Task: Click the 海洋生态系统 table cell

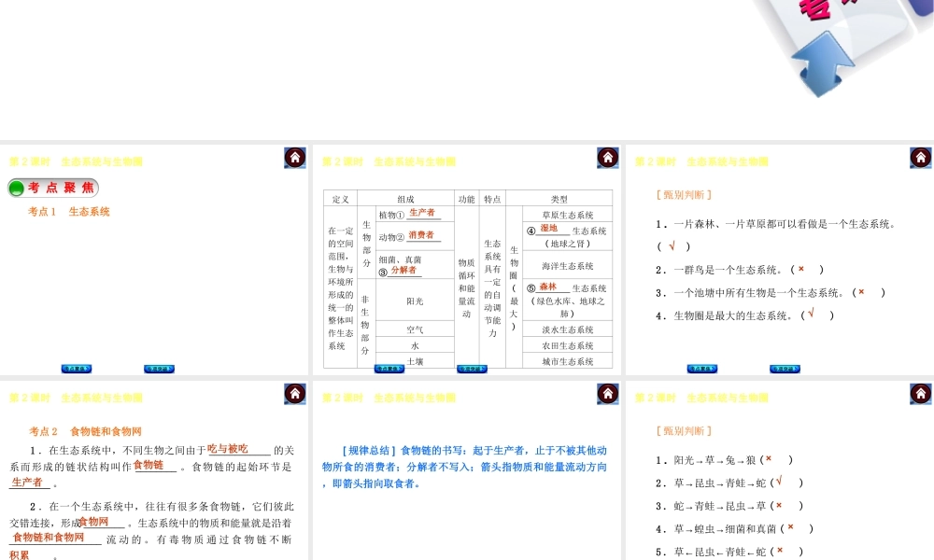Action: (x=567, y=266)
